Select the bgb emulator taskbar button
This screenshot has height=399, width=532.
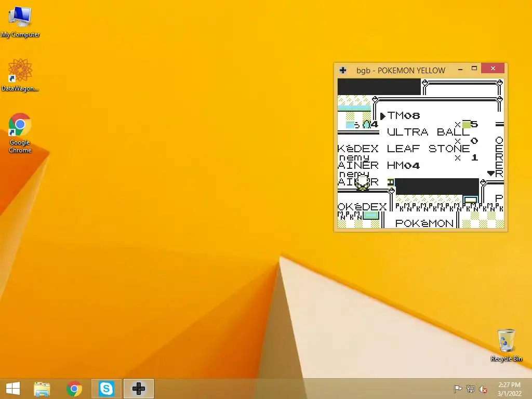[x=138, y=389]
